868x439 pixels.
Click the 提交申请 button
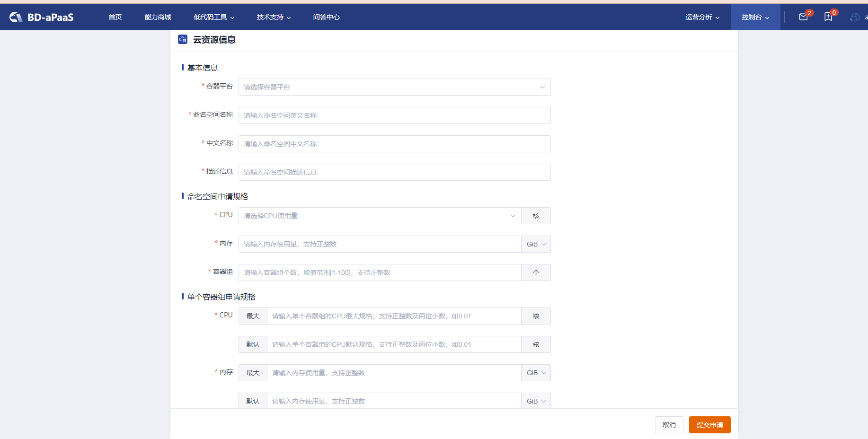click(x=710, y=425)
